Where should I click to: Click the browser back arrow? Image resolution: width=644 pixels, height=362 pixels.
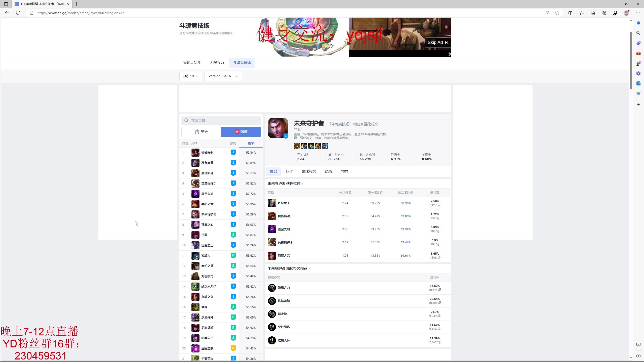(x=7, y=13)
